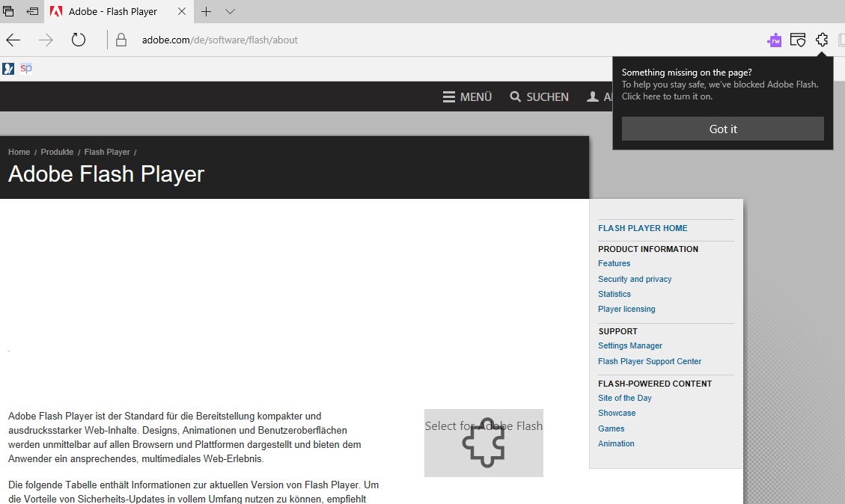Open Settings Manager link

630,345
